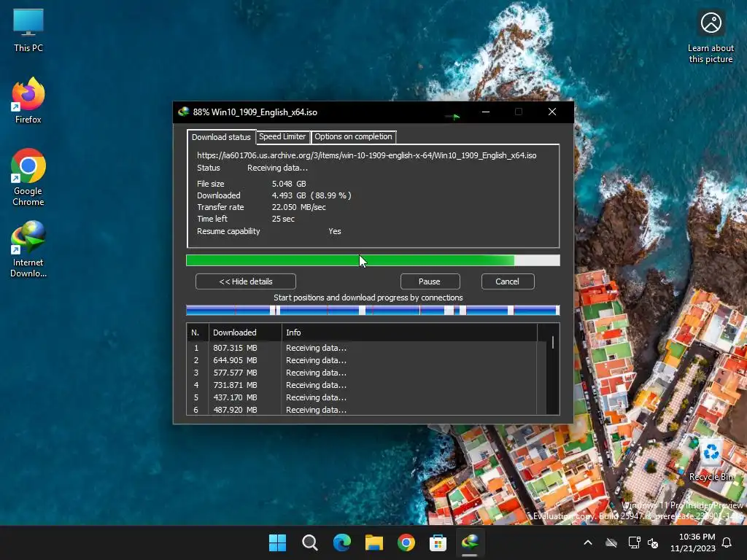Viewport: 747px width, 560px height.
Task: Click the N. column header
Action: 197,332
